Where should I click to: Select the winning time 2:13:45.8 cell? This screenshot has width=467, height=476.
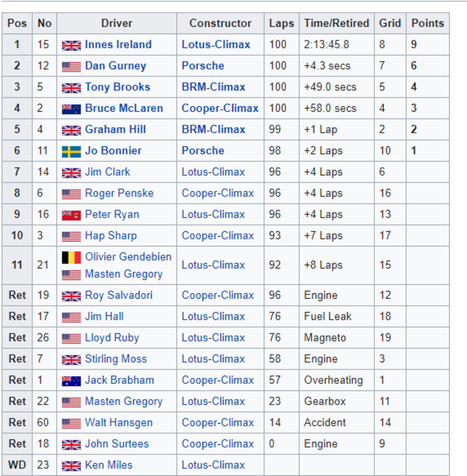[337, 44]
